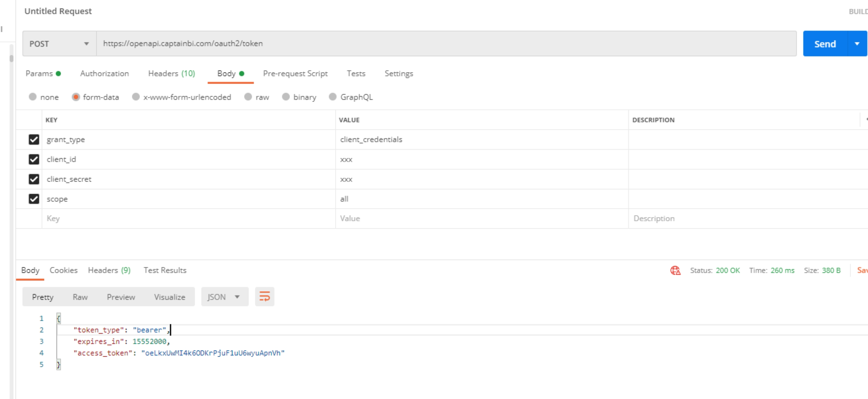Open the Authorization tab
This screenshot has height=399, width=868.
[104, 73]
